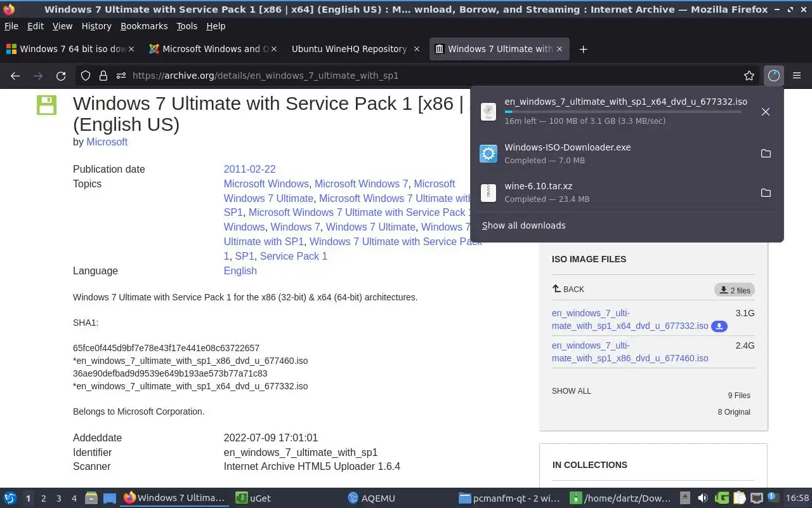The width and height of the screenshot is (812, 508).
Task: Switch to virtual desktop 2
Action: point(44,498)
